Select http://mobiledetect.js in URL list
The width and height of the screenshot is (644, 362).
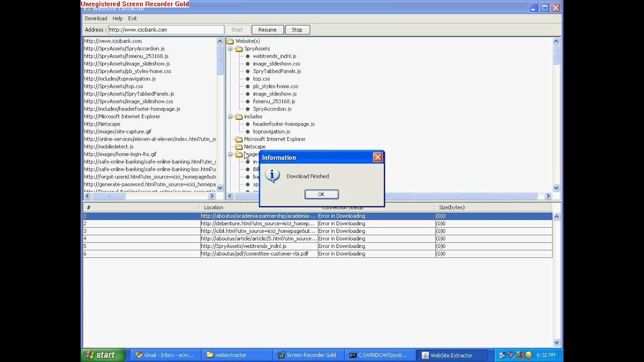[x=109, y=147]
